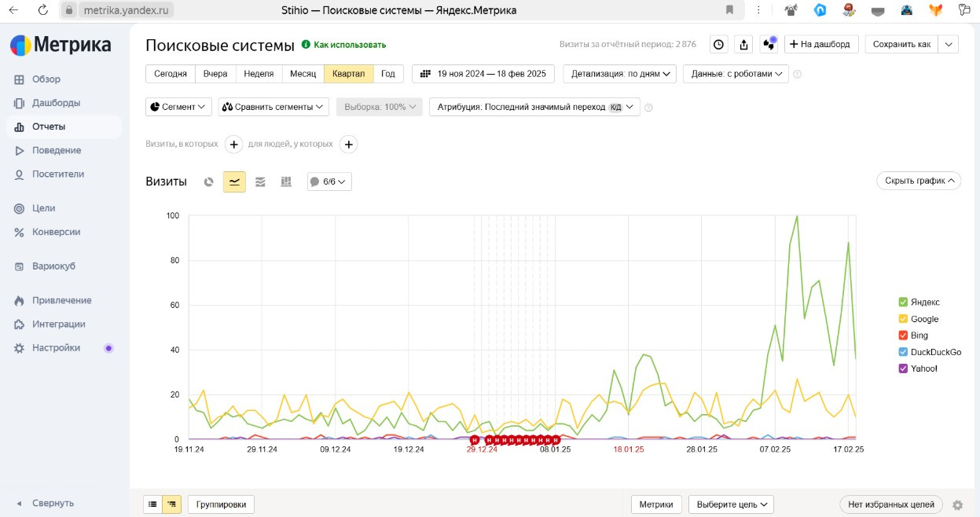Select the Месяц period tab

tap(303, 74)
